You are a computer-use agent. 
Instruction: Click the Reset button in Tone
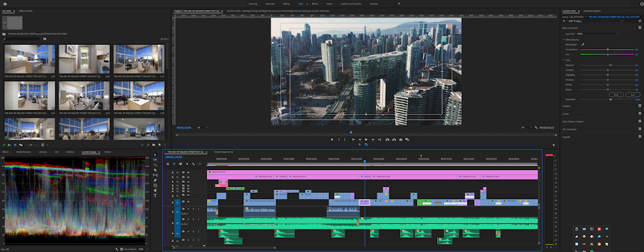tap(616, 94)
